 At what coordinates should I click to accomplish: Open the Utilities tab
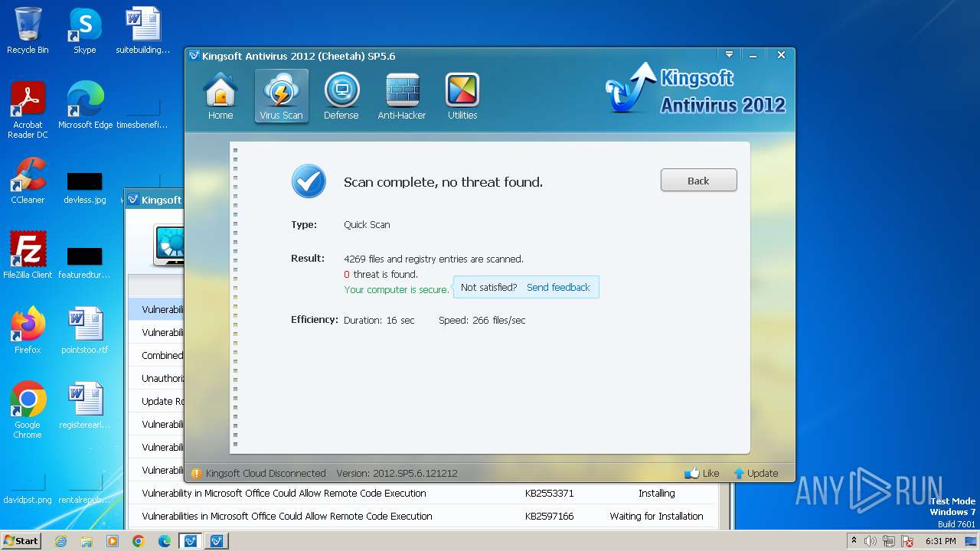point(462,96)
